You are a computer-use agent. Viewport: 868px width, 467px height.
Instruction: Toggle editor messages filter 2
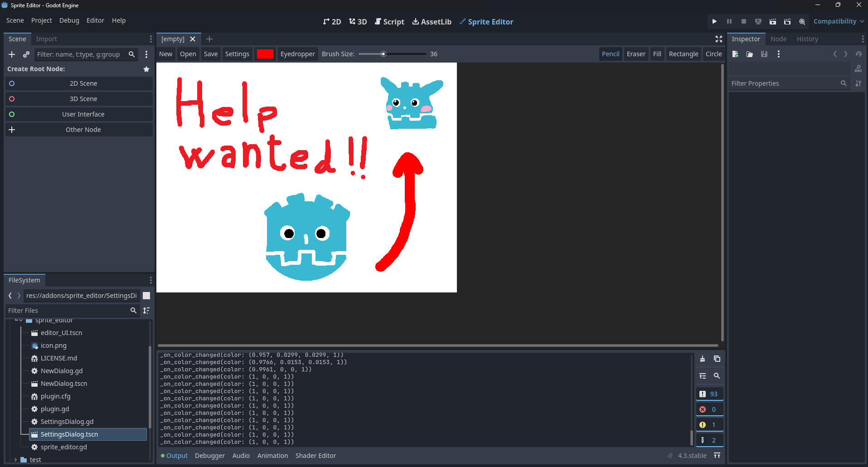[709, 440]
